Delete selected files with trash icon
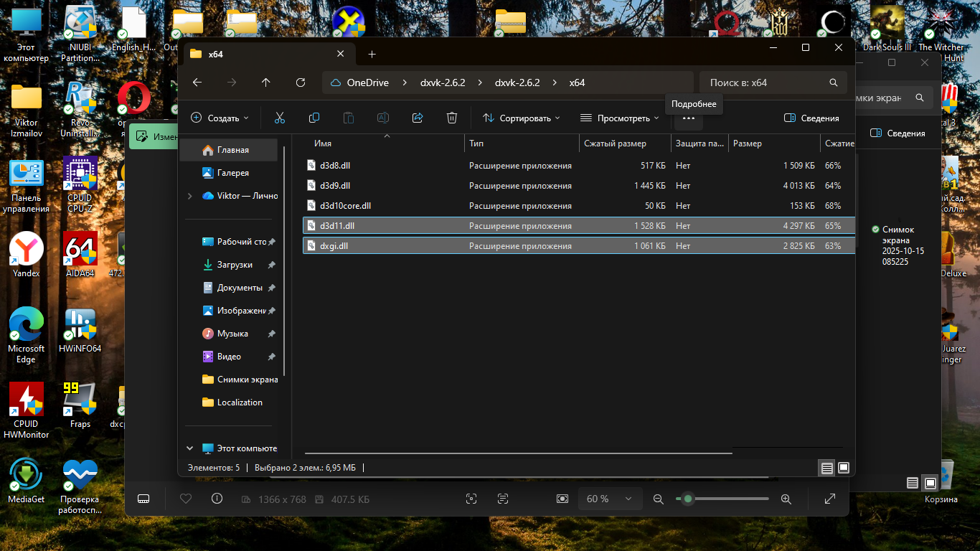Screen dimensions: 980x551 point(451,118)
